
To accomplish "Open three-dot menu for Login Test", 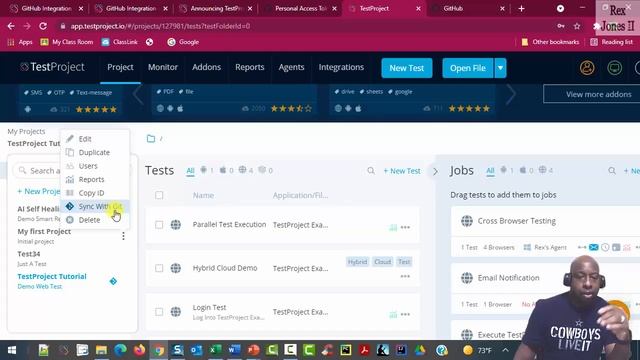I will click(x=405, y=314).
